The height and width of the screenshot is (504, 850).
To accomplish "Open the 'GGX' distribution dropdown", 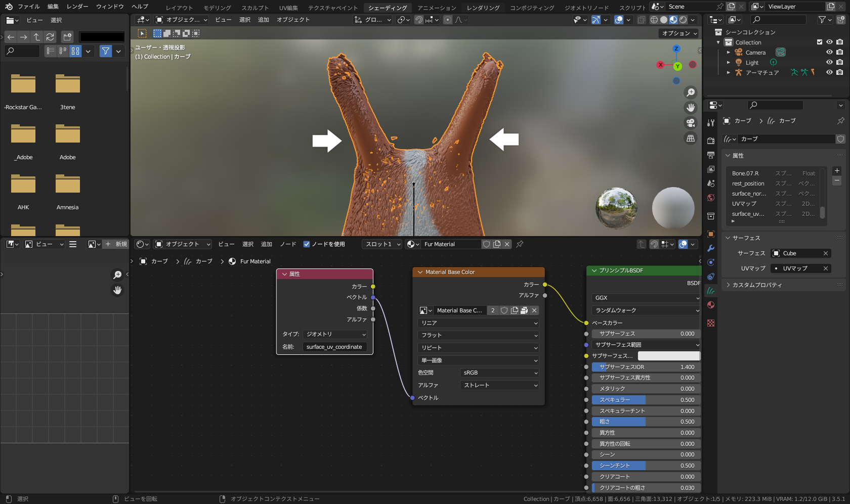I will (x=646, y=298).
